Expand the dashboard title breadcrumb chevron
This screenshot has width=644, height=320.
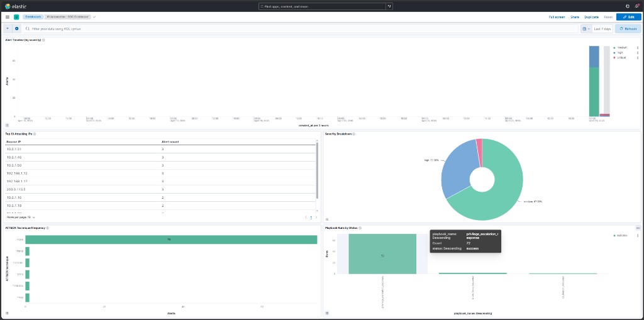tap(94, 17)
